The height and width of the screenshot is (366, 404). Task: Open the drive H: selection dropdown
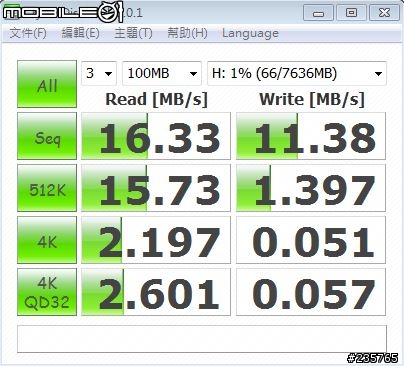[x=297, y=73]
